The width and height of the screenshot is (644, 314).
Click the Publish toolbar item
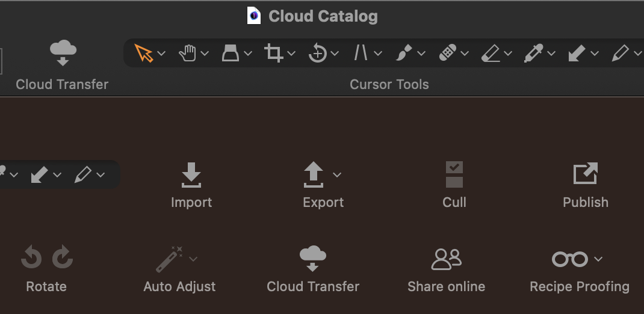coord(585,185)
